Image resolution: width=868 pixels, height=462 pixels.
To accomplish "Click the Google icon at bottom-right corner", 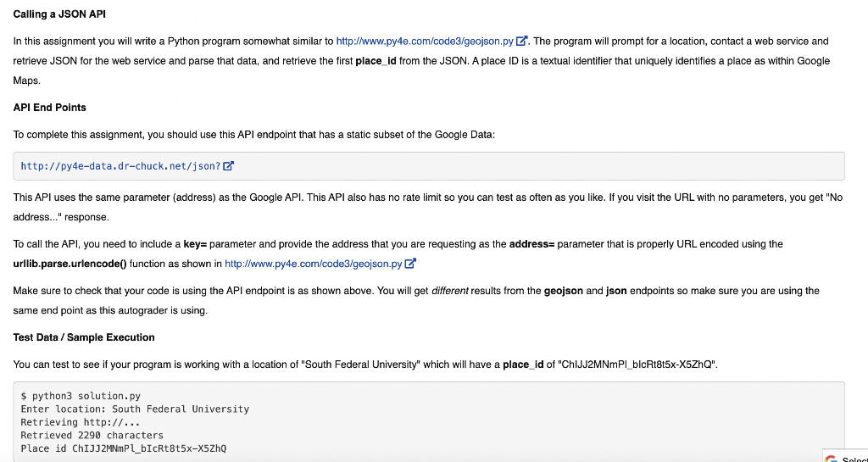I will [x=831, y=459].
